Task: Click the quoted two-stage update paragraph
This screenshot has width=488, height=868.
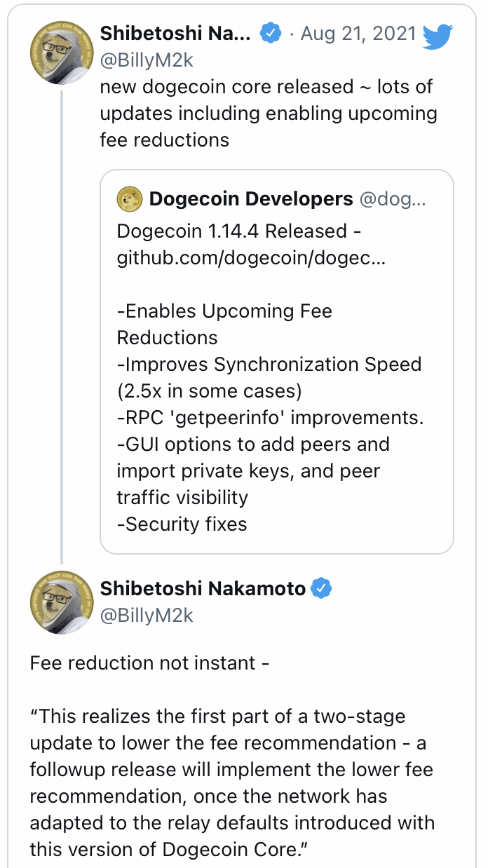Action: pyautogui.click(x=231, y=782)
